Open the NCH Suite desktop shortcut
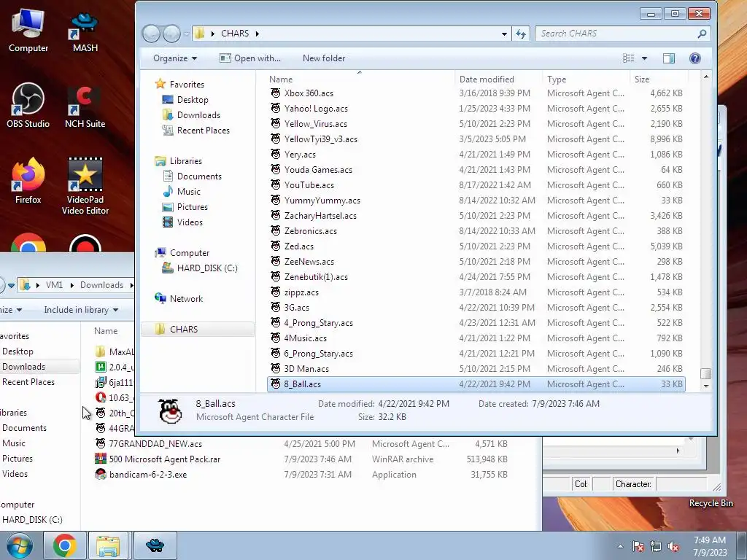The height and width of the screenshot is (560, 747). (x=85, y=106)
